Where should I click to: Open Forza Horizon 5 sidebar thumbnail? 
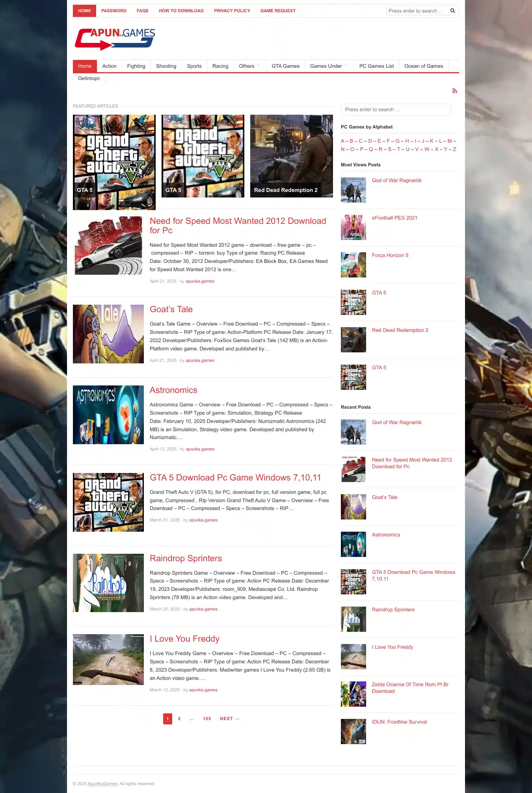click(x=353, y=265)
